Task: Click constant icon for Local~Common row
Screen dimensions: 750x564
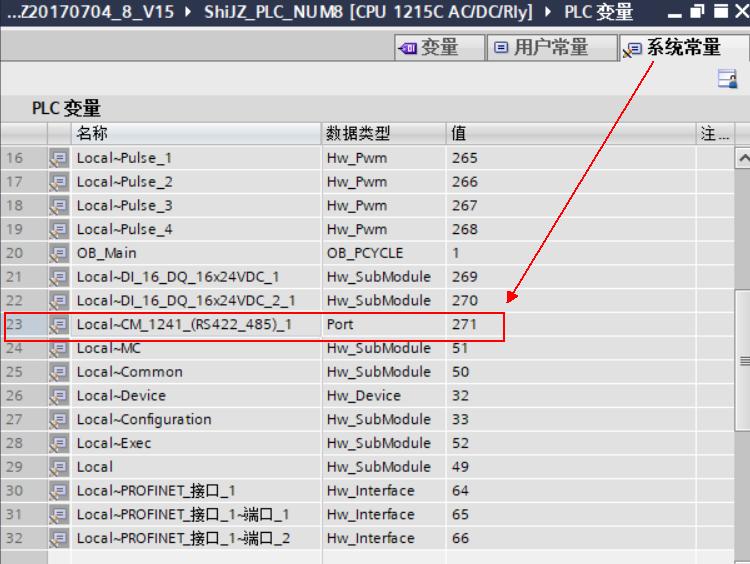Action: coord(59,372)
